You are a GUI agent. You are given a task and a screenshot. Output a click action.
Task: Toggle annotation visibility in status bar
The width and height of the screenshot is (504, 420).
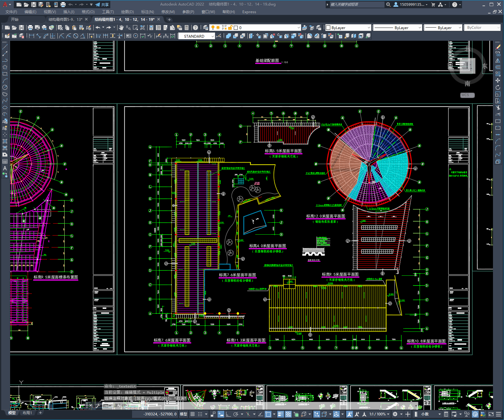tap(350, 414)
